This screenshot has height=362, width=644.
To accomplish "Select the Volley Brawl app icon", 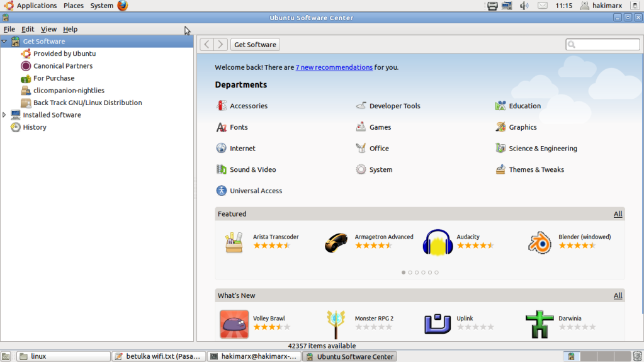I will coord(234,324).
